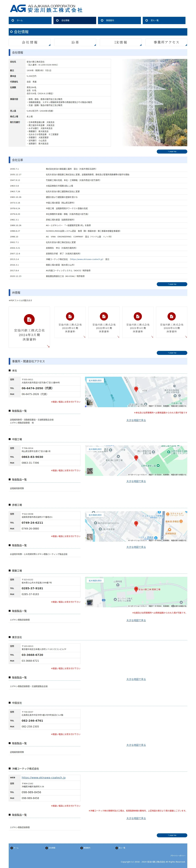Click 中国支社 phone number 082-246-4761

pos(32,721)
